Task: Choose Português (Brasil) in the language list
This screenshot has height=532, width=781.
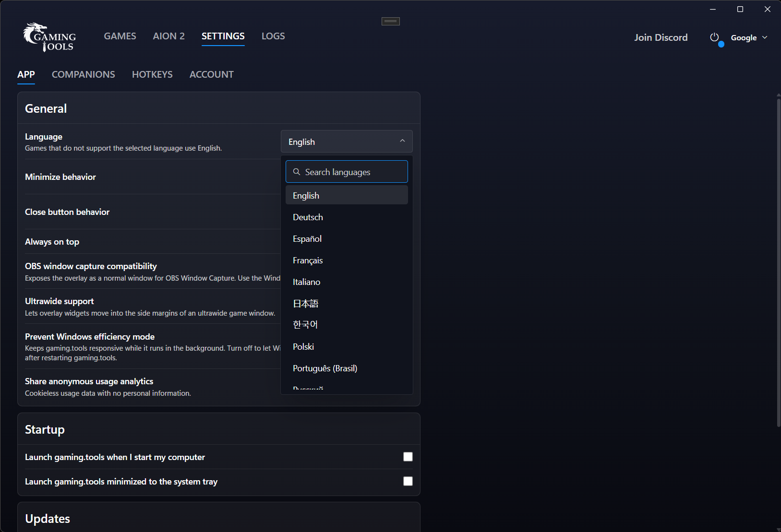Action: click(347, 368)
